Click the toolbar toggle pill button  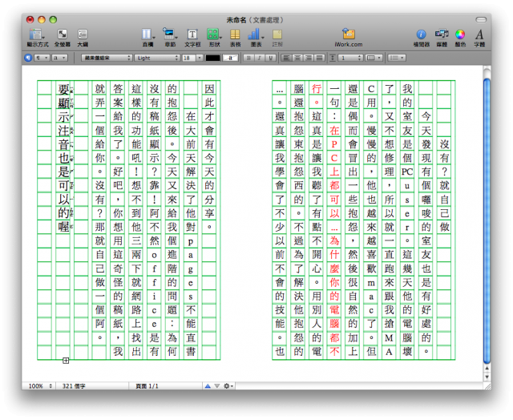pos(481,20)
